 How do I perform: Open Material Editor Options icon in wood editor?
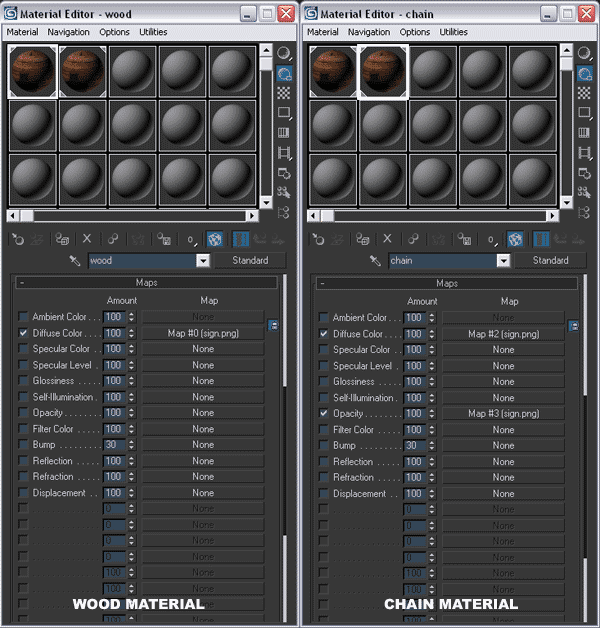pos(284,173)
